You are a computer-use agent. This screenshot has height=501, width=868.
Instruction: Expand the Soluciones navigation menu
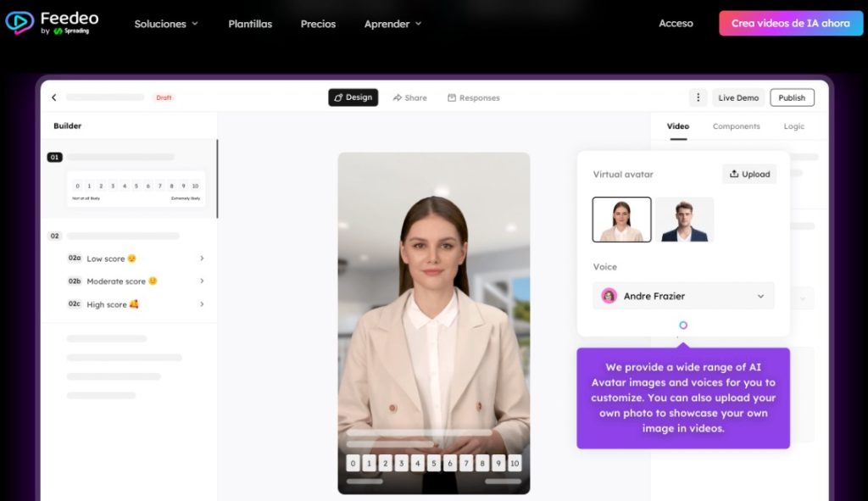[x=166, y=24]
